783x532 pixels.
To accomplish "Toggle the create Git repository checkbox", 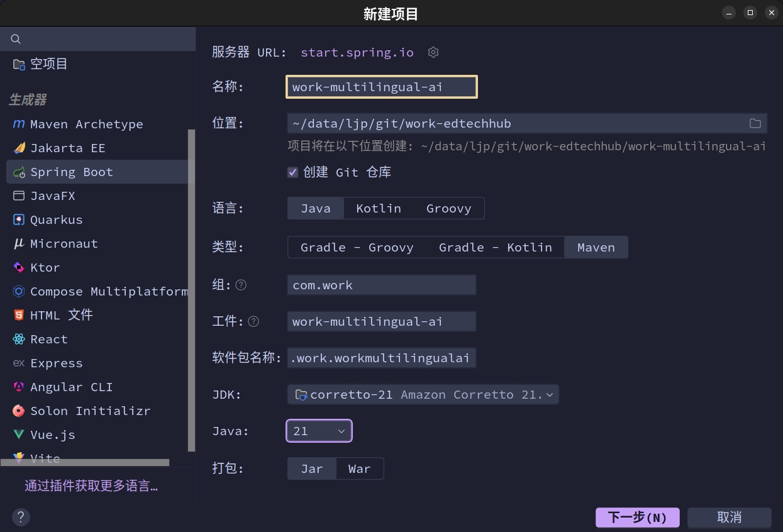I will coord(293,172).
